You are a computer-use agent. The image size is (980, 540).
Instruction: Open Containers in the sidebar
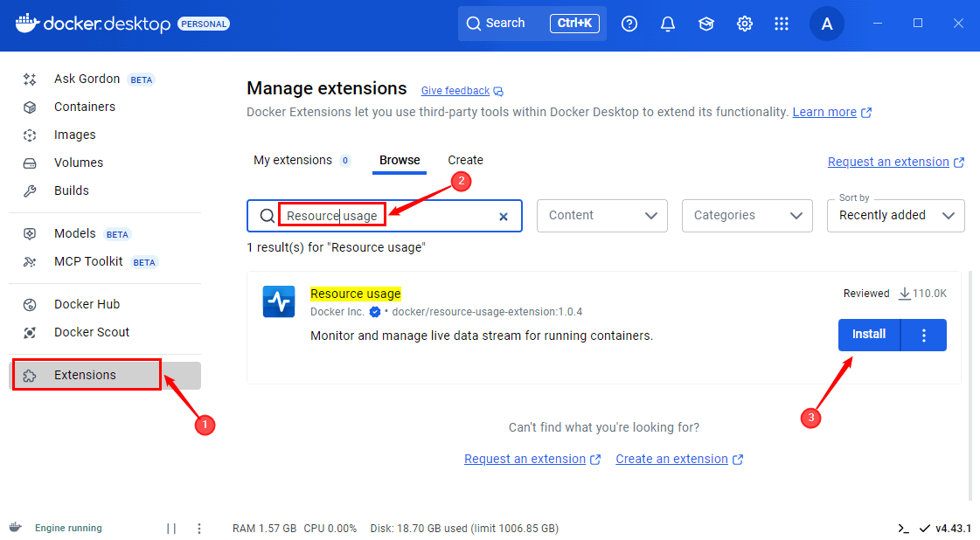(x=85, y=107)
